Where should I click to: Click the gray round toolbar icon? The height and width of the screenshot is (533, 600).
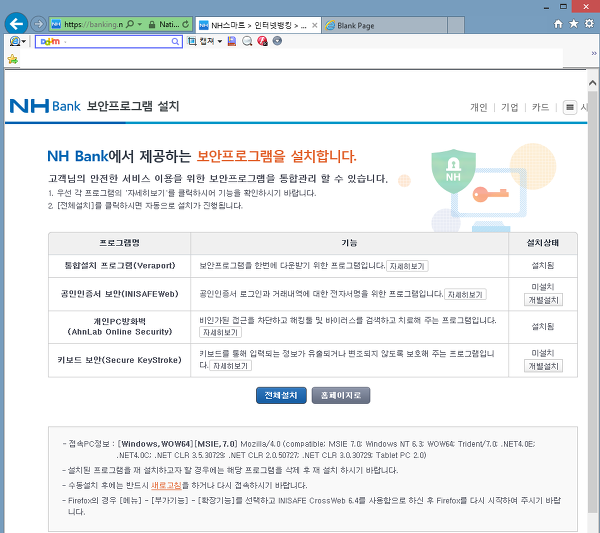tap(277, 41)
